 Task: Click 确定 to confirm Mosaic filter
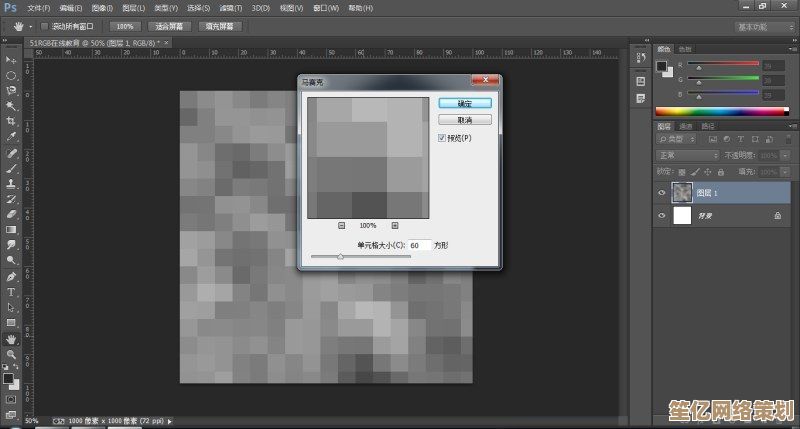tap(465, 103)
